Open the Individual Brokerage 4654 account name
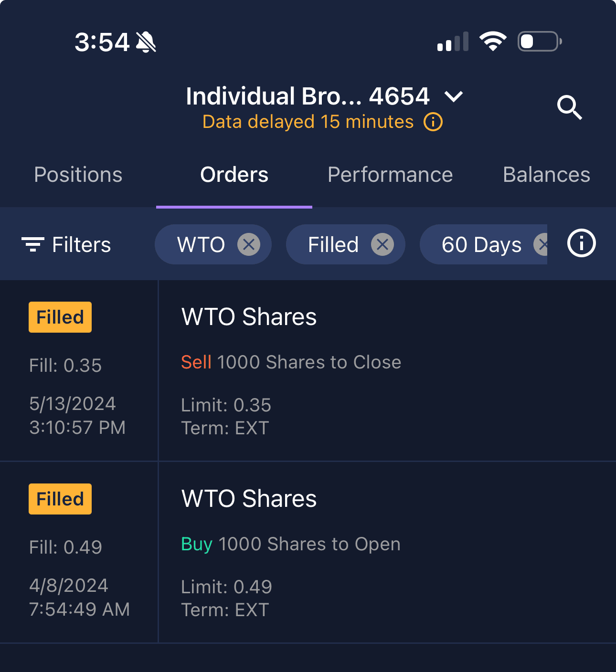 pos(308,96)
